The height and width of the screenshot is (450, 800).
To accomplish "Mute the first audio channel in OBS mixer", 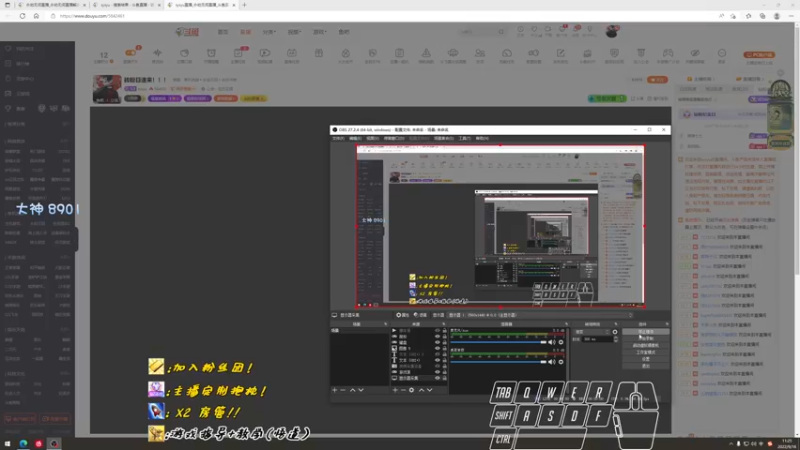I will coord(552,342).
